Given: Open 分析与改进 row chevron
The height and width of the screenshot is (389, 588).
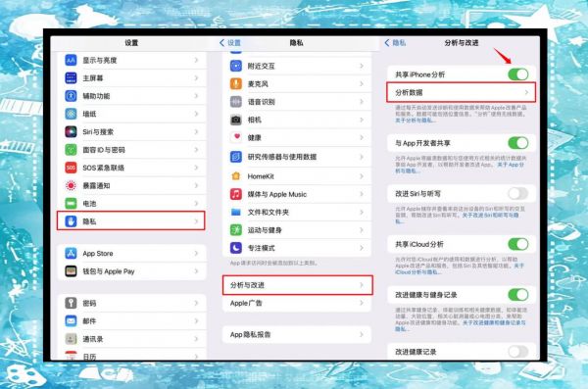Looking at the screenshot, I should coord(362,285).
